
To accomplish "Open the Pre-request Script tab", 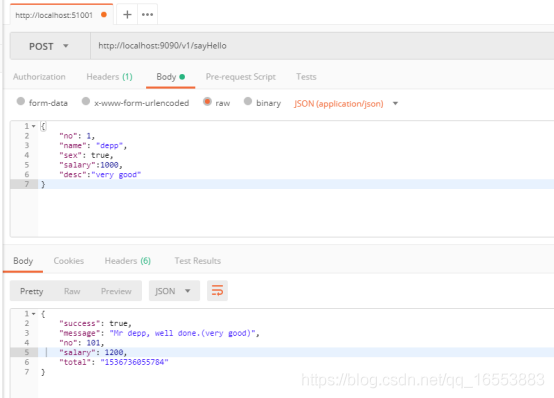I will pos(241,77).
